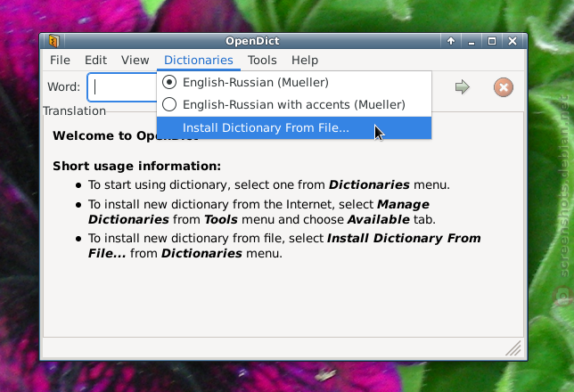This screenshot has height=392, width=574.
Task: Open the Tools menu
Action: [262, 60]
